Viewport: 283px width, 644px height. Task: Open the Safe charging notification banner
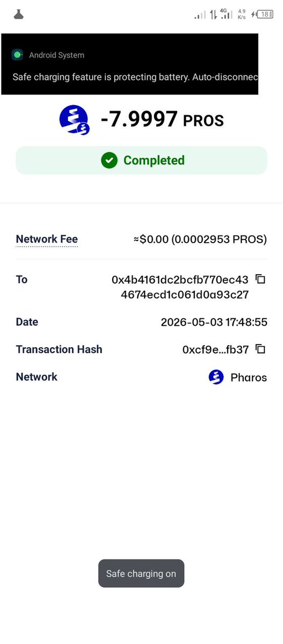coord(130,64)
